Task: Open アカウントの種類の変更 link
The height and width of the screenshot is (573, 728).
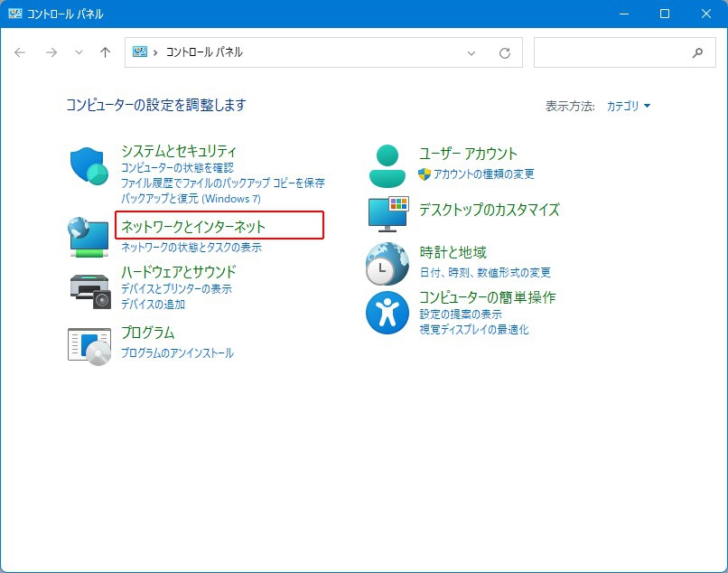Action: click(483, 174)
